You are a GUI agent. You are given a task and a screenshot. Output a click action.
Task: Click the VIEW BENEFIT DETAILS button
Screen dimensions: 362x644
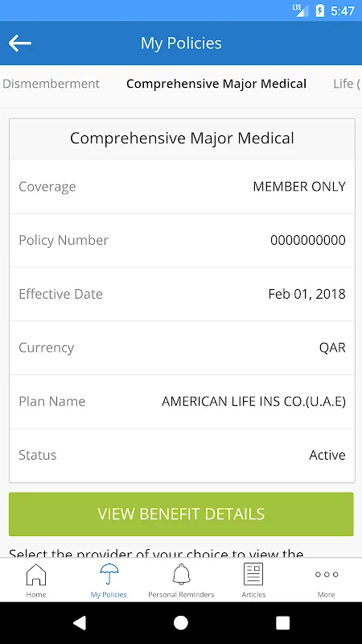point(181,514)
